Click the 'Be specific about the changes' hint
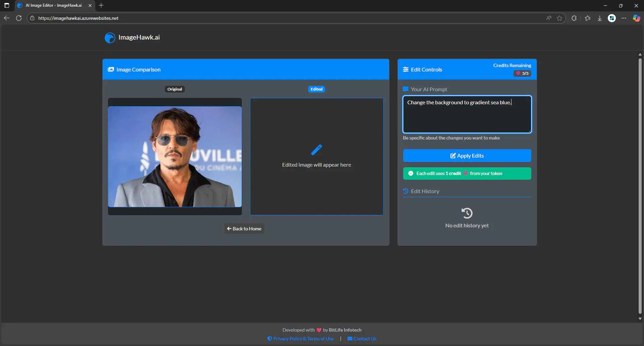 coord(451,138)
